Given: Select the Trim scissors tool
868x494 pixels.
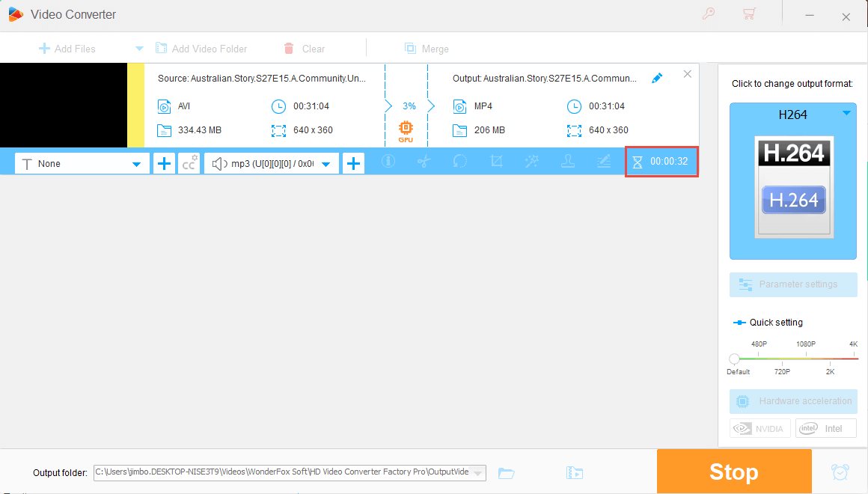Looking at the screenshot, I should click(424, 161).
